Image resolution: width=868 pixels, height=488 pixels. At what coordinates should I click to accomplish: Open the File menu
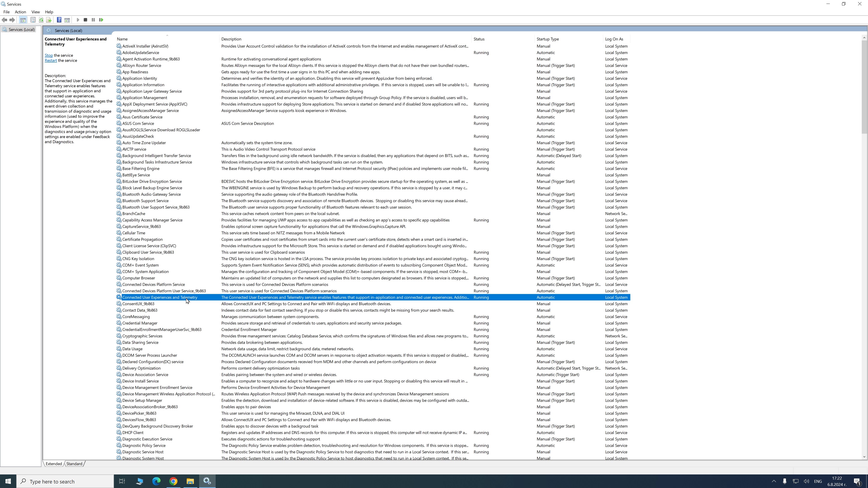6,12
